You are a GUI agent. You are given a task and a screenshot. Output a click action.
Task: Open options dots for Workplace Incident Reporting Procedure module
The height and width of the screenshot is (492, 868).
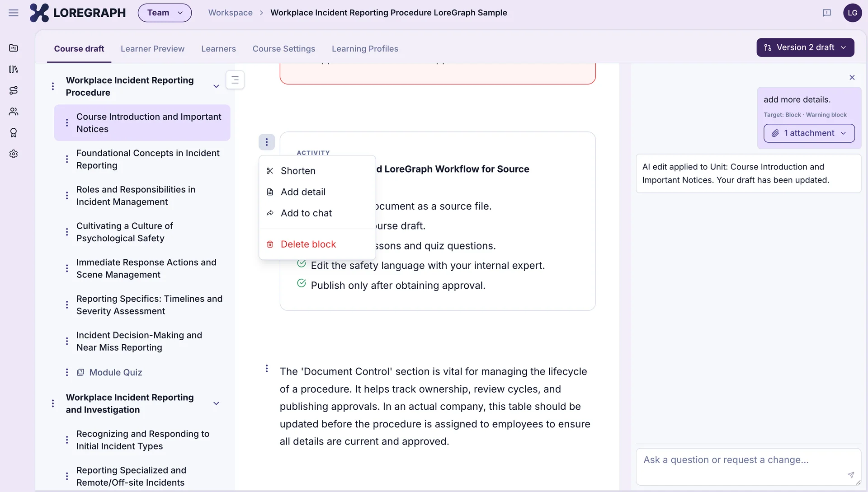click(53, 86)
